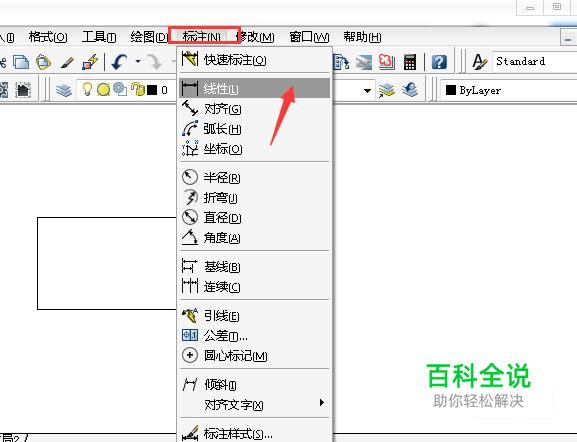The width and height of the screenshot is (577, 442).
Task: Click the Sheet Set Manager icon
Action: pos(364,62)
